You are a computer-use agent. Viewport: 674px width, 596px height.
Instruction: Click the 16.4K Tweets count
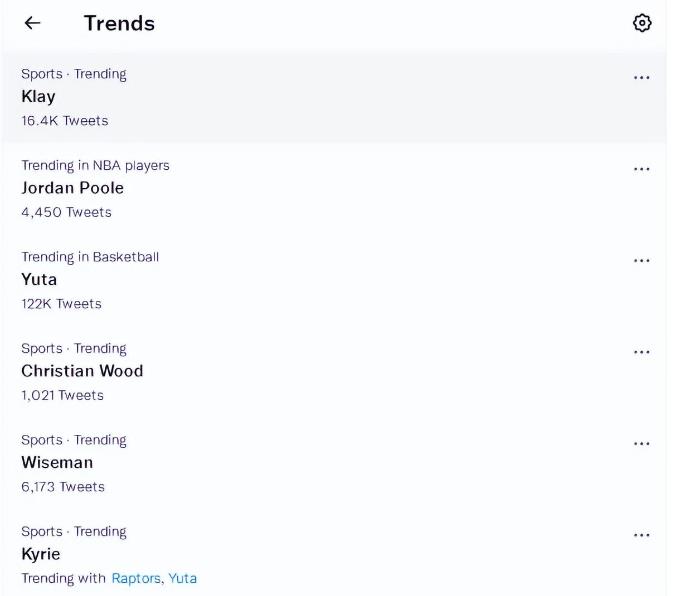(x=64, y=121)
